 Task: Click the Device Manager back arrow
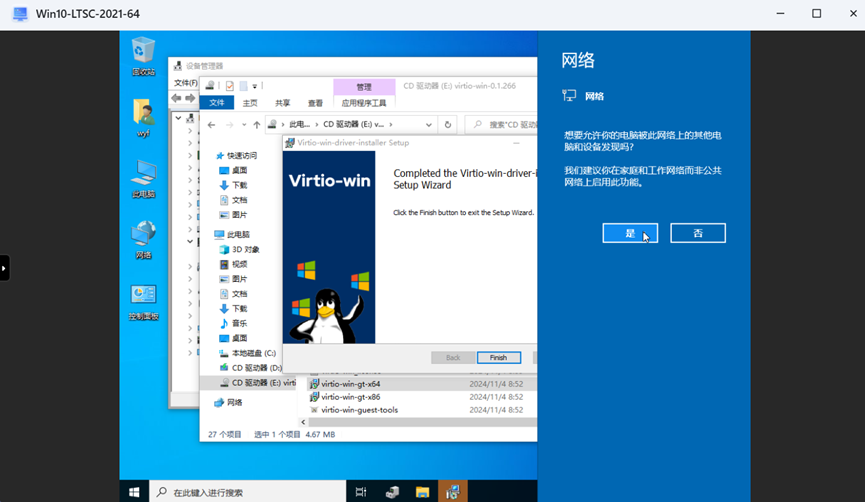(176, 98)
